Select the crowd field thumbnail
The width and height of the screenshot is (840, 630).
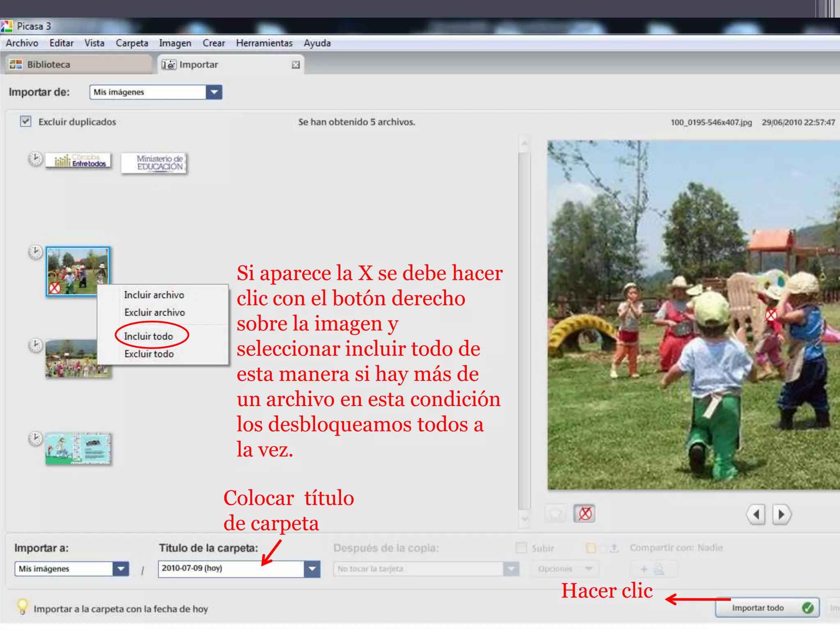pyautogui.click(x=72, y=359)
